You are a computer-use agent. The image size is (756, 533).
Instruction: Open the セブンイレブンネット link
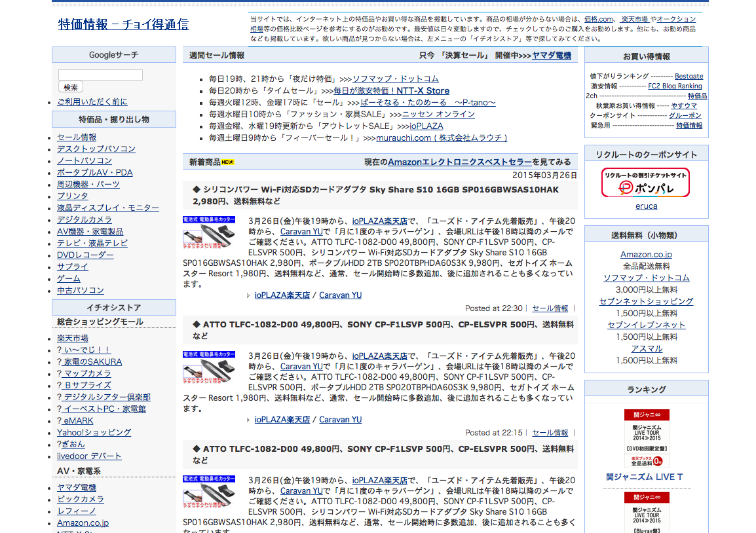click(x=646, y=325)
